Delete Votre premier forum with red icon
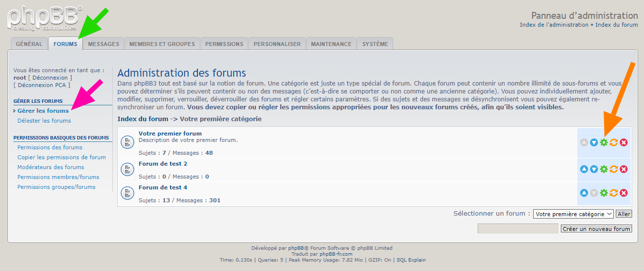 pos(624,142)
